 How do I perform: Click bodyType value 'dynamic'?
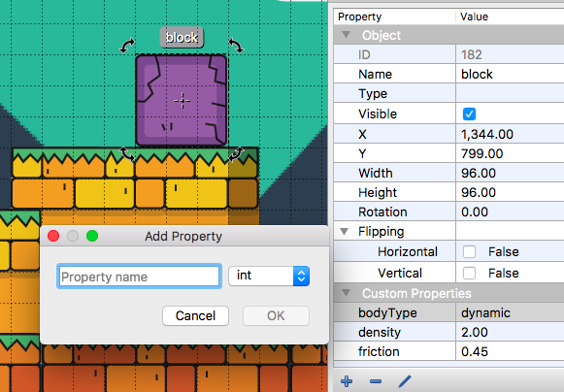pos(485,312)
